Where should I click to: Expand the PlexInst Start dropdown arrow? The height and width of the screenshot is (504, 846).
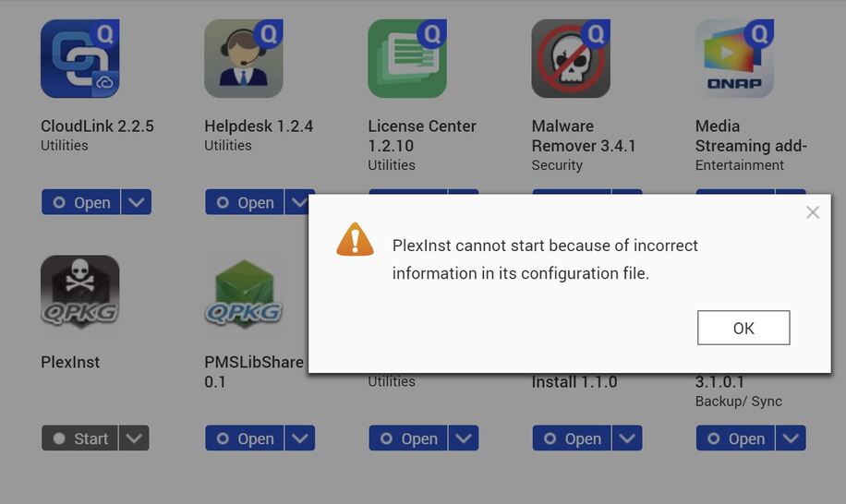tap(134, 438)
